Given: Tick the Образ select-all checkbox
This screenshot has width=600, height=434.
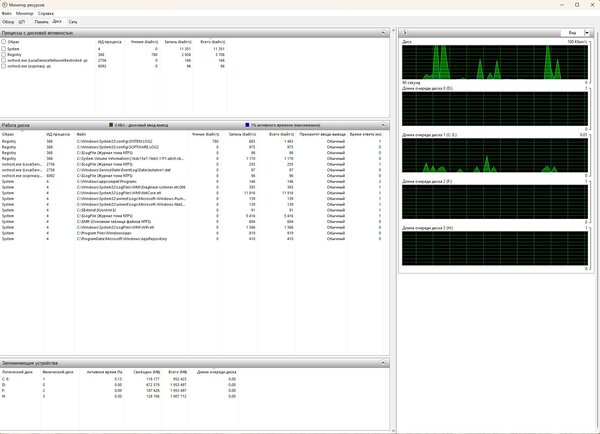Looking at the screenshot, I should coord(3,41).
